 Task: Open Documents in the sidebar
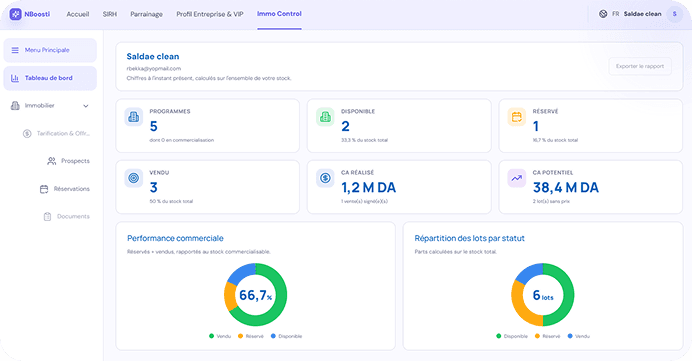73,217
